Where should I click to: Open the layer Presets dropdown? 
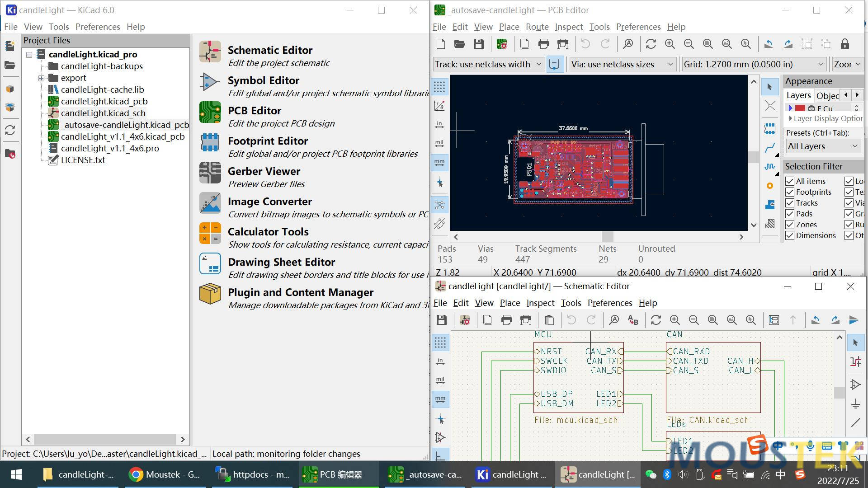coord(823,146)
